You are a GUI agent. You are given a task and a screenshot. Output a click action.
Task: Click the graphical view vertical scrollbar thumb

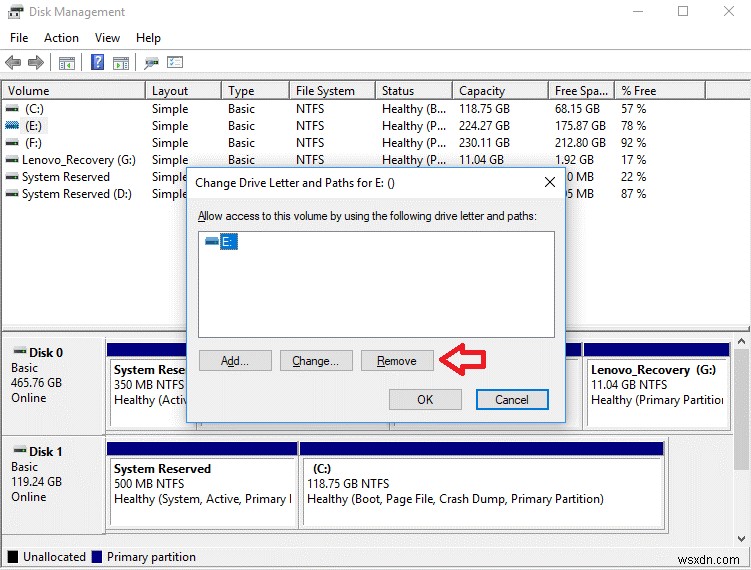(x=741, y=410)
